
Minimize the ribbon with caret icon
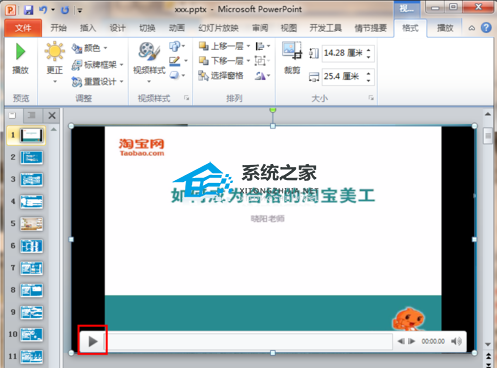472,28
